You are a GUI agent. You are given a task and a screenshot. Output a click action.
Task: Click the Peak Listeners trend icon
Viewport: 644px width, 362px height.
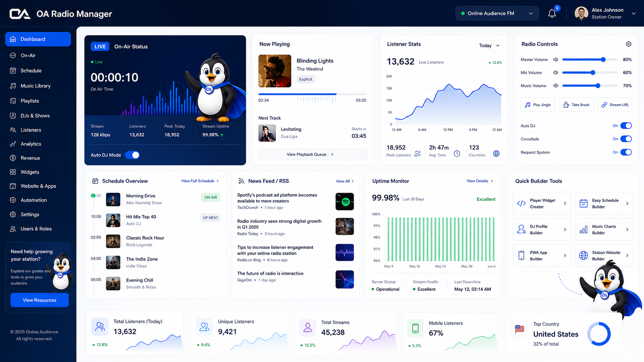[x=418, y=153]
